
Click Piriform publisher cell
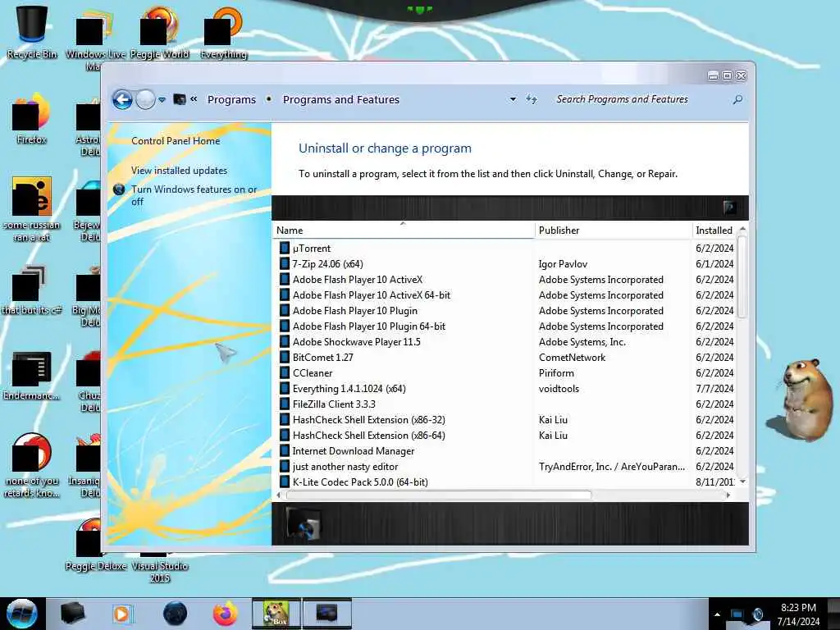556,373
